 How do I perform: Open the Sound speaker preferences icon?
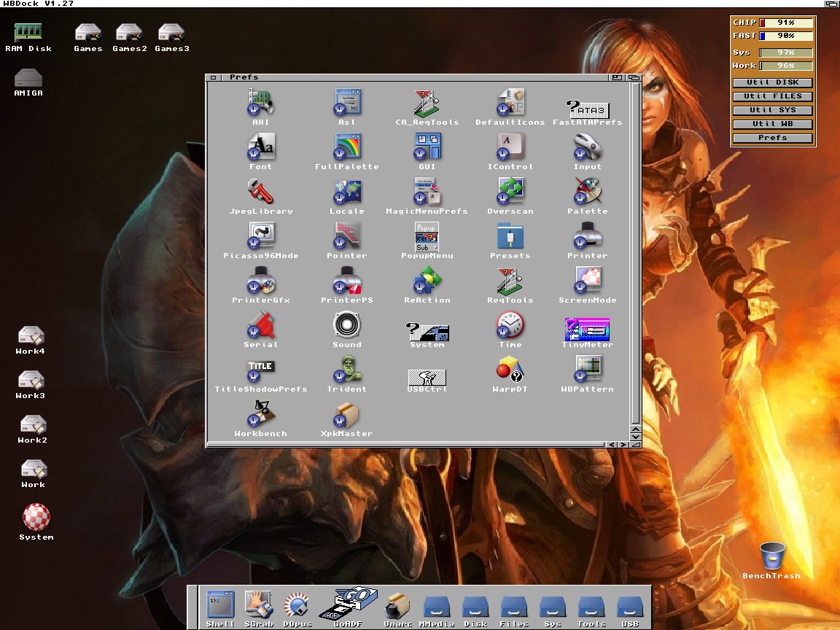(347, 325)
